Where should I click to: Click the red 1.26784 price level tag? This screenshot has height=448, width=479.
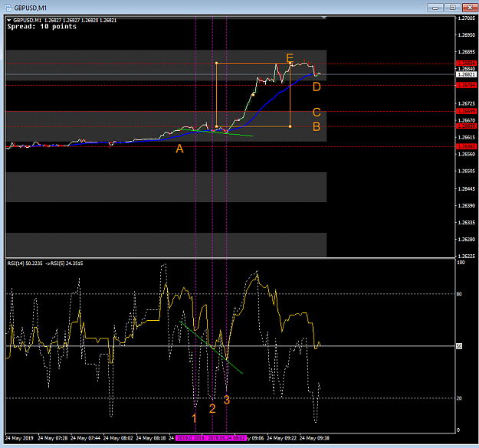coord(466,85)
